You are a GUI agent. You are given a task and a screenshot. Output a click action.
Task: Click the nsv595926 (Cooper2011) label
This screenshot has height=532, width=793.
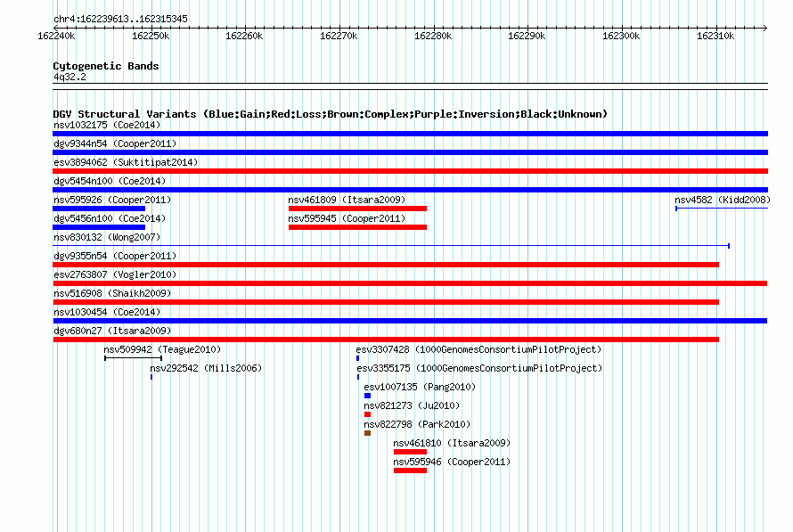coord(112,200)
